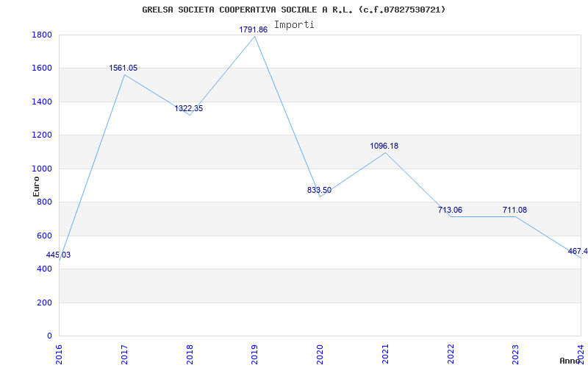Screen dimensions: 588x368
Task: Click the 2022 x-axis year label
Action: tap(451, 354)
